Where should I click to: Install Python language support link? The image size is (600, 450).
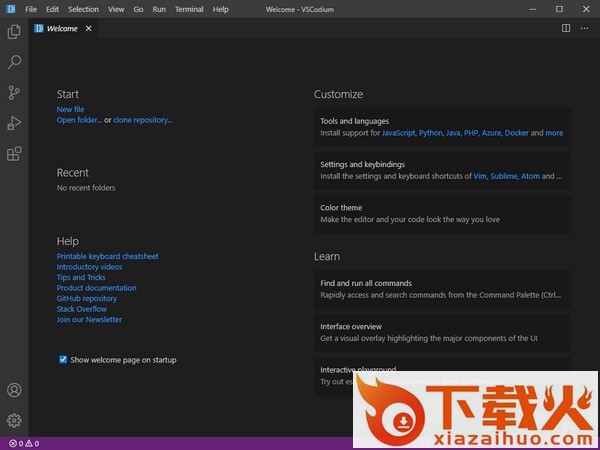430,133
